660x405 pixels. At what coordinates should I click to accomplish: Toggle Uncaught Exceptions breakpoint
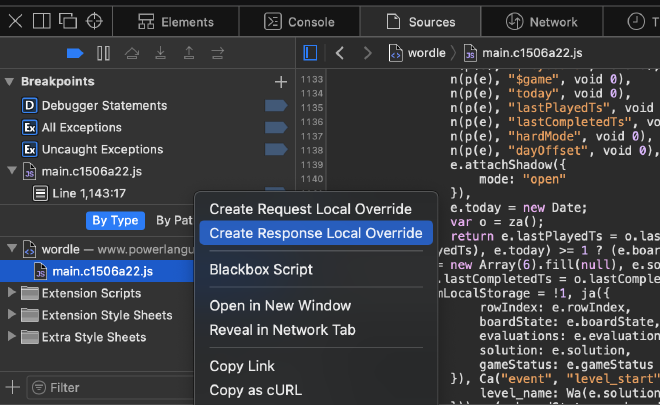276,149
